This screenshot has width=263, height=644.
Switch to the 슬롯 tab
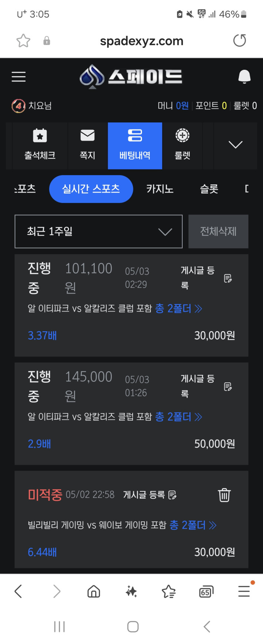click(209, 189)
